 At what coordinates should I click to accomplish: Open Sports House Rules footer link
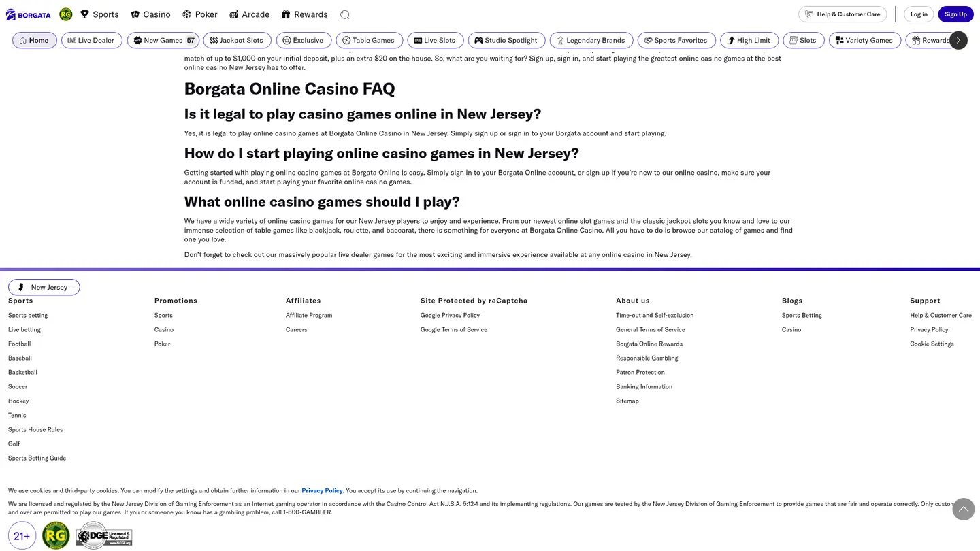point(35,429)
